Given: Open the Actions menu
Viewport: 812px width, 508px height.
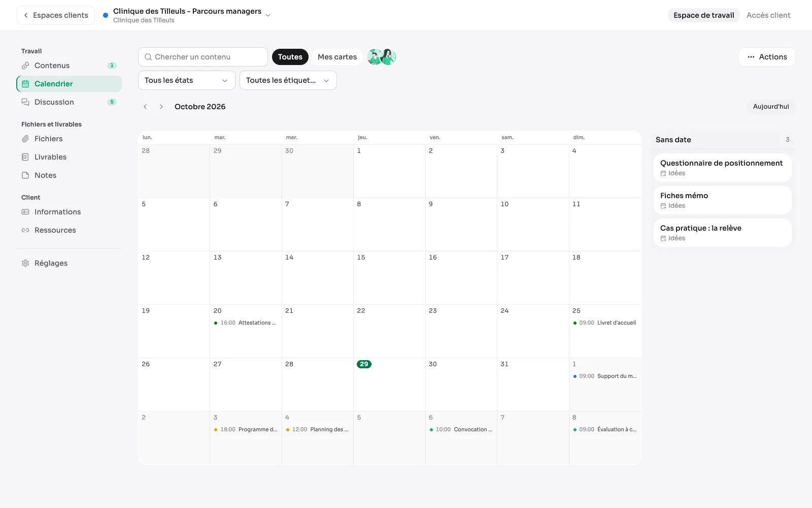Looking at the screenshot, I should pyautogui.click(x=767, y=57).
